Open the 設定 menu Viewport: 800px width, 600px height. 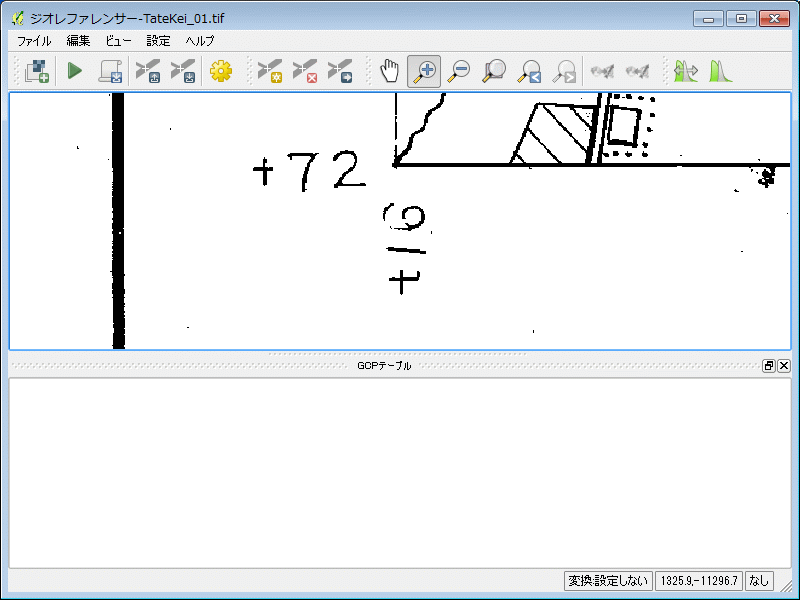click(x=158, y=41)
